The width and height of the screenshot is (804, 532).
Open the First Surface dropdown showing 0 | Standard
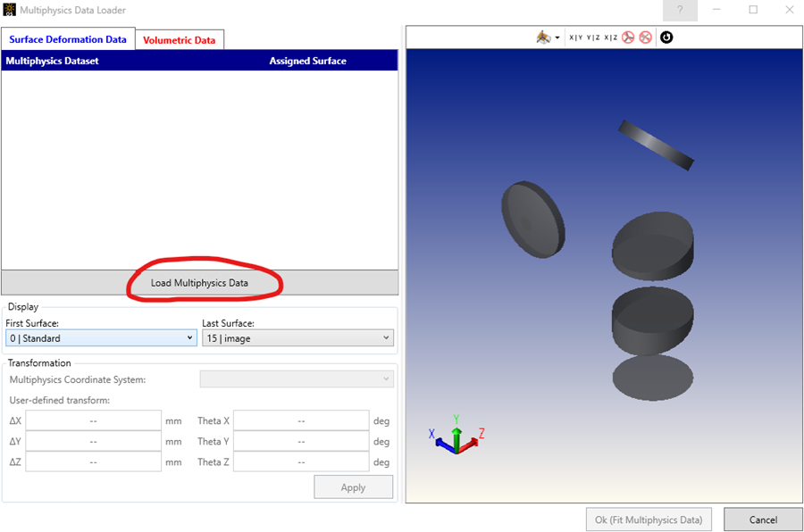100,337
